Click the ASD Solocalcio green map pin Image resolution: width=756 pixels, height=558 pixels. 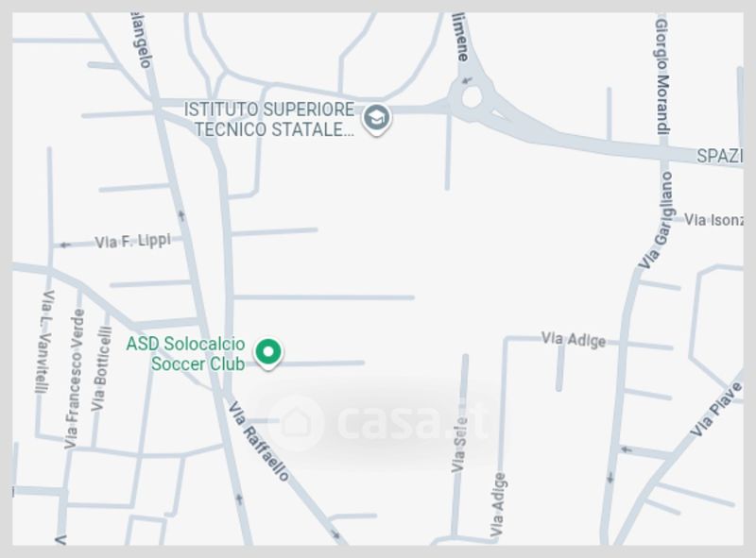pos(268,354)
